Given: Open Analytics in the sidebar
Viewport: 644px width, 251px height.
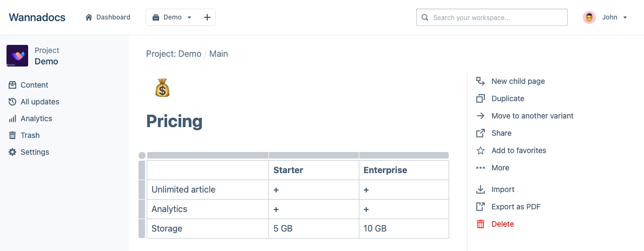Looking at the screenshot, I should tap(36, 118).
